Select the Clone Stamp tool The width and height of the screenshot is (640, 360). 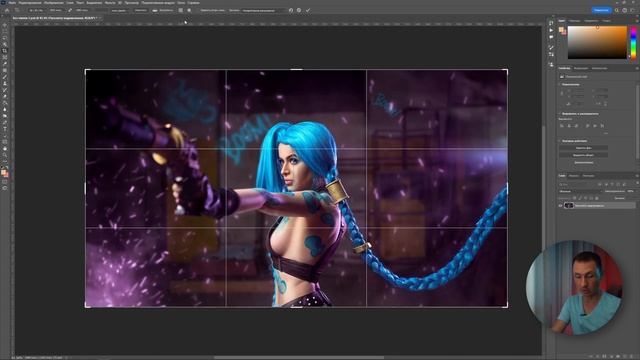coord(4,83)
